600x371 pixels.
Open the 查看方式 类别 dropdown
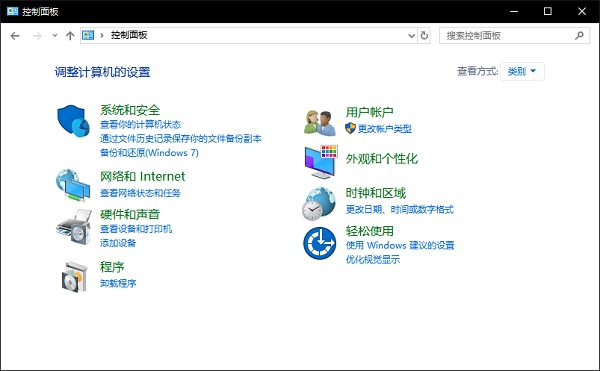point(522,72)
